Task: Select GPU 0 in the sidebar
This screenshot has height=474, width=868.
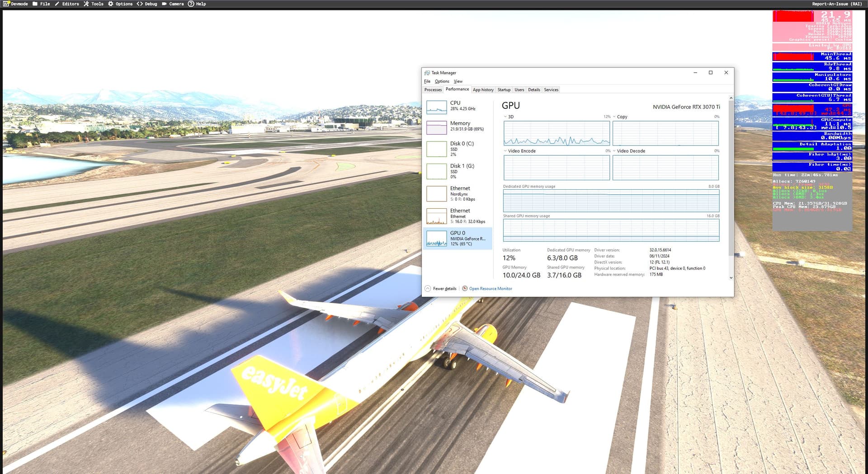Action: 458,238
